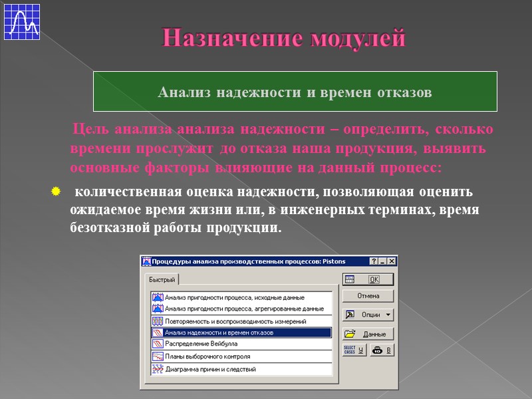Click the magnifier icon beside Опции
Viewport: 532px width, 399px height.
click(349, 315)
